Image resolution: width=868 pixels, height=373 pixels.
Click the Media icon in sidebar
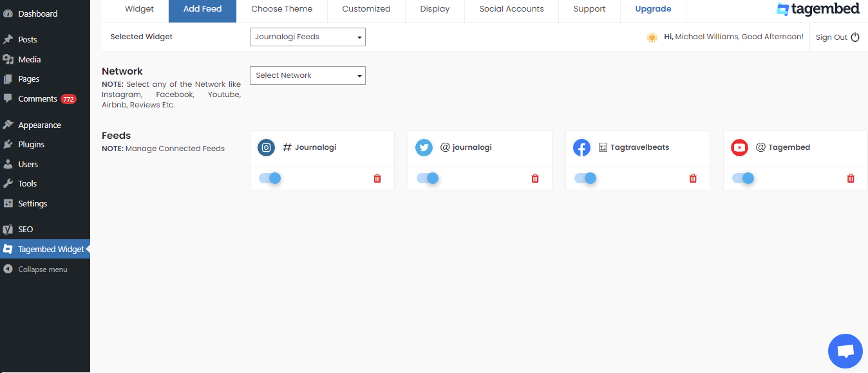8,59
